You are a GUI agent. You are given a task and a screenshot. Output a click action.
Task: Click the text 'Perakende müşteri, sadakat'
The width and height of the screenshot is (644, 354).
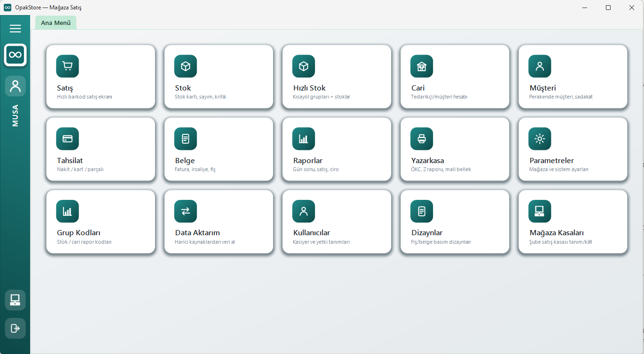pos(561,97)
